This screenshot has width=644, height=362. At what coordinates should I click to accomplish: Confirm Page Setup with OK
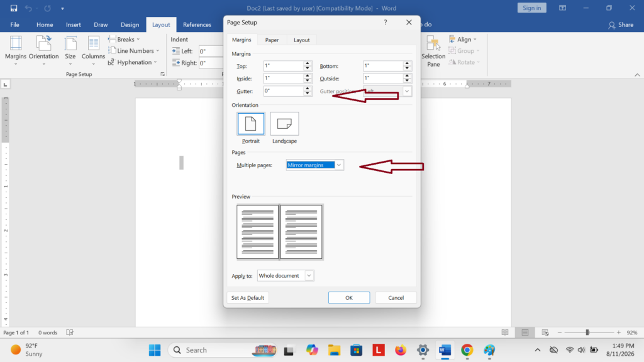click(x=348, y=297)
